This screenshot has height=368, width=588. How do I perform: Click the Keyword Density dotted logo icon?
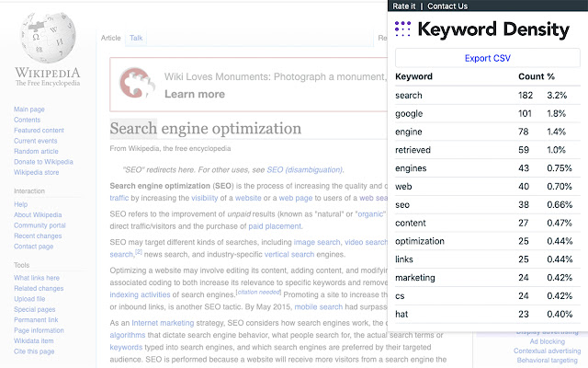coord(402,29)
